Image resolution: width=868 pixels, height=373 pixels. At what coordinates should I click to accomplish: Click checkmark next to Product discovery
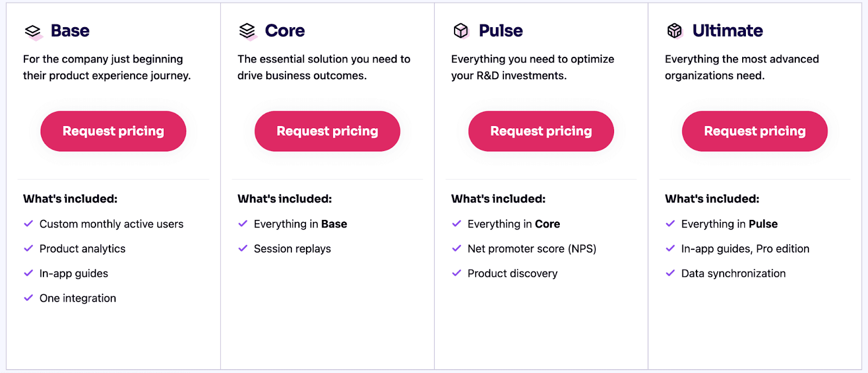tap(456, 273)
